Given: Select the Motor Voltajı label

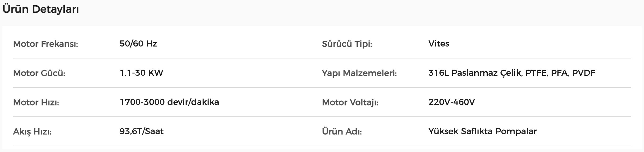Looking at the screenshot, I should pyautogui.click(x=350, y=102).
